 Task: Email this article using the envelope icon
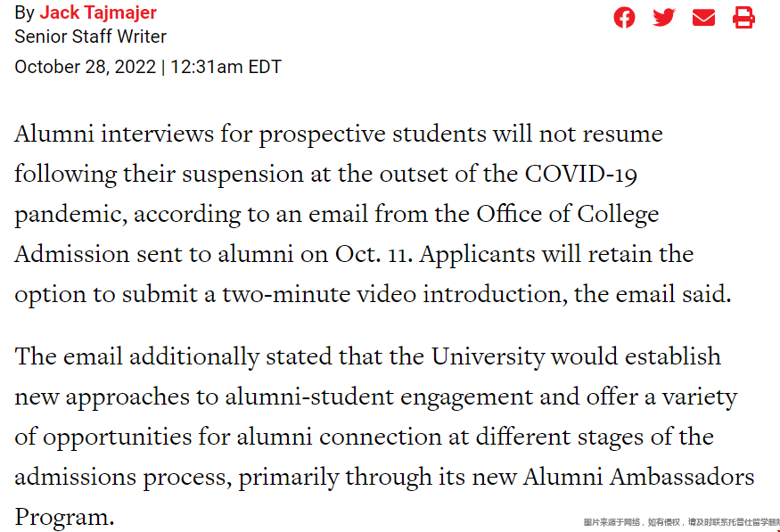(x=703, y=18)
